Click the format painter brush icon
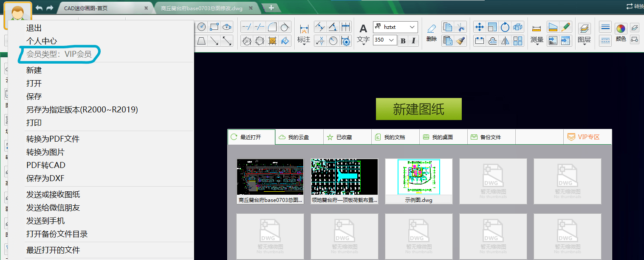This screenshot has width=644, height=260. pos(461,41)
